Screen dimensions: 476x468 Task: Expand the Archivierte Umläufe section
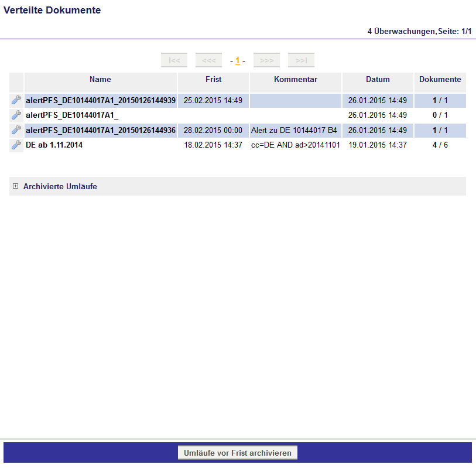click(x=16, y=187)
